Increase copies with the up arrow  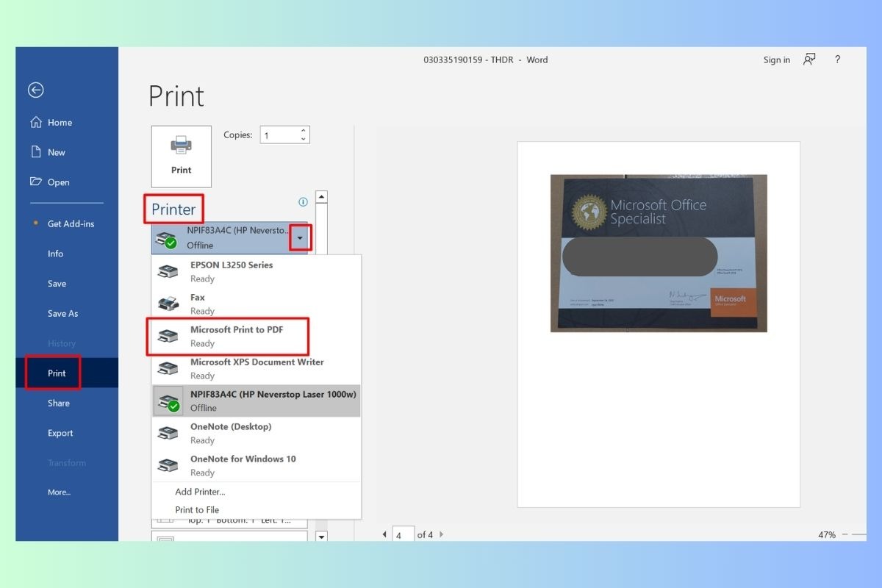tap(304, 130)
